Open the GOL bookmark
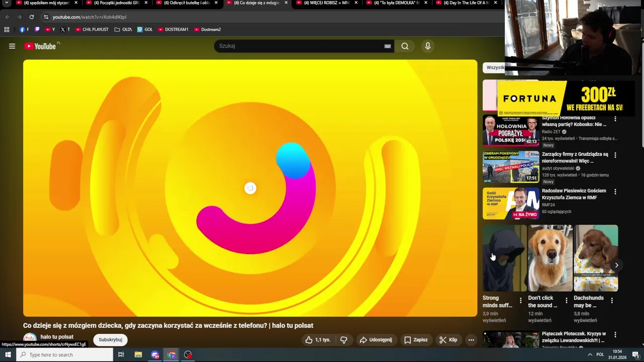 145,30
